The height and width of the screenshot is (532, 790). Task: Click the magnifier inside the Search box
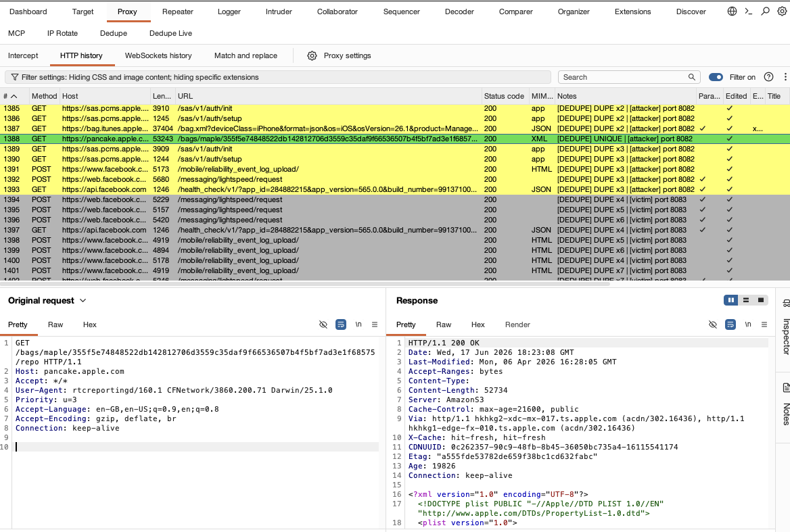coord(692,77)
